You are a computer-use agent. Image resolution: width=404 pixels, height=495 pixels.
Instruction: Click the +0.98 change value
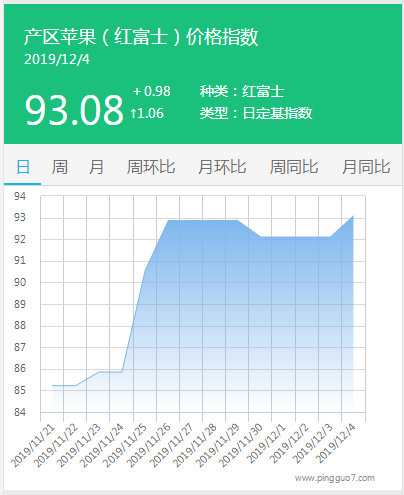[152, 91]
